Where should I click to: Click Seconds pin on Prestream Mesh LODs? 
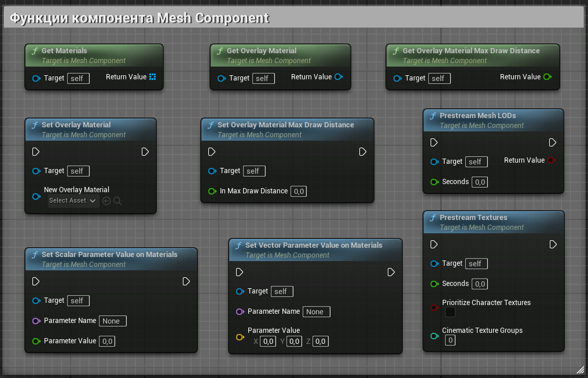435,182
